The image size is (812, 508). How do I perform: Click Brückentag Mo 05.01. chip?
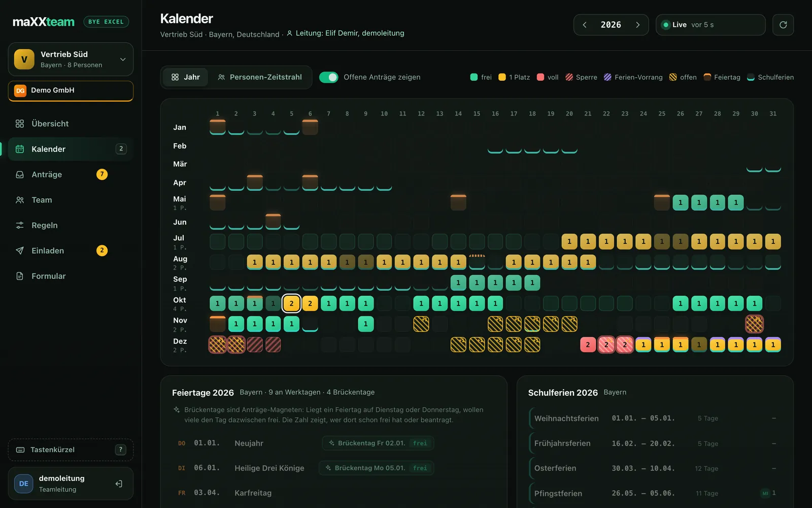377,468
